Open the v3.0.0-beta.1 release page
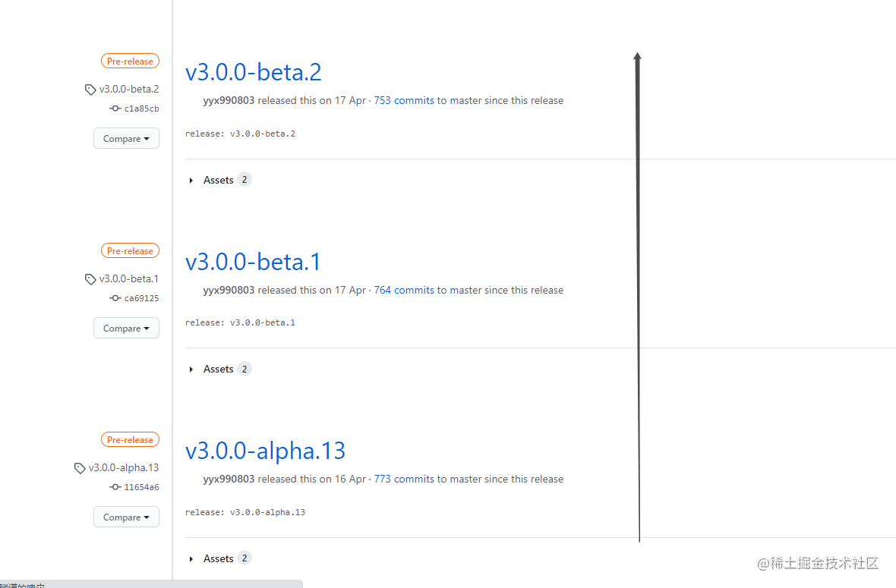 [254, 261]
